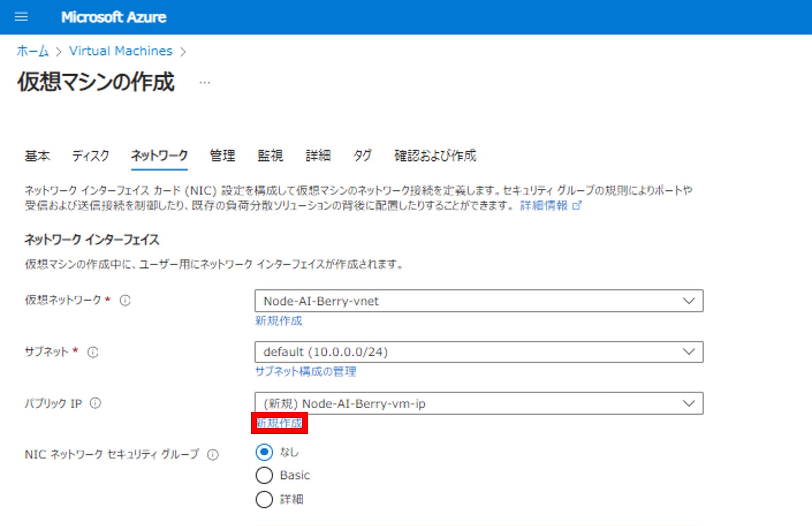
Task: Select the なし radio option
Action: [264, 452]
